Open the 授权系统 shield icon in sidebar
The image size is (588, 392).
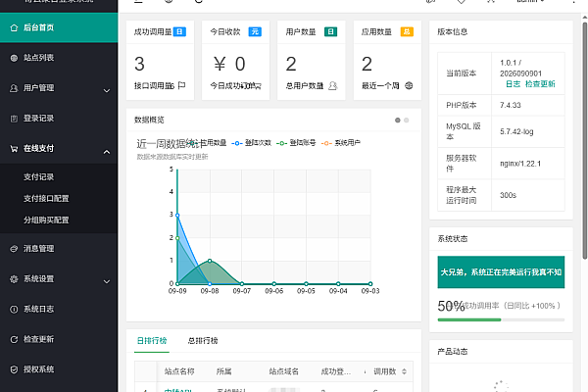pos(14,369)
